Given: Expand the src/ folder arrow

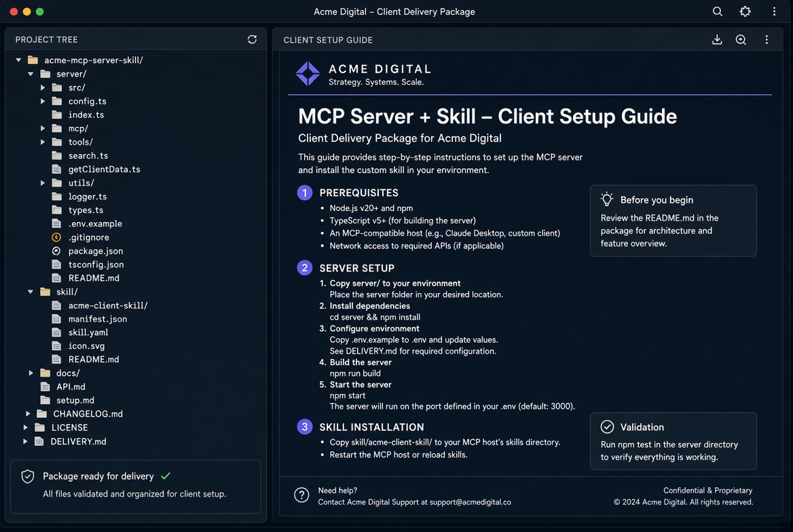Looking at the screenshot, I should 43,88.
